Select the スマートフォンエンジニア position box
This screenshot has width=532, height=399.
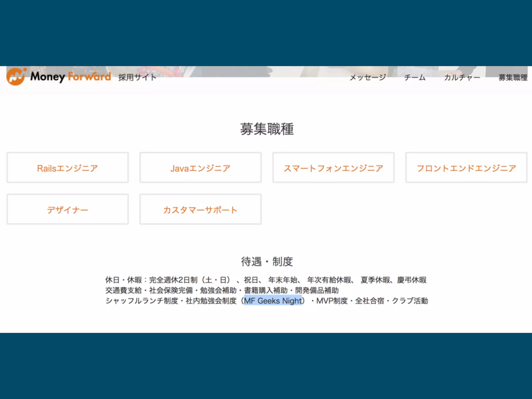coord(333,168)
